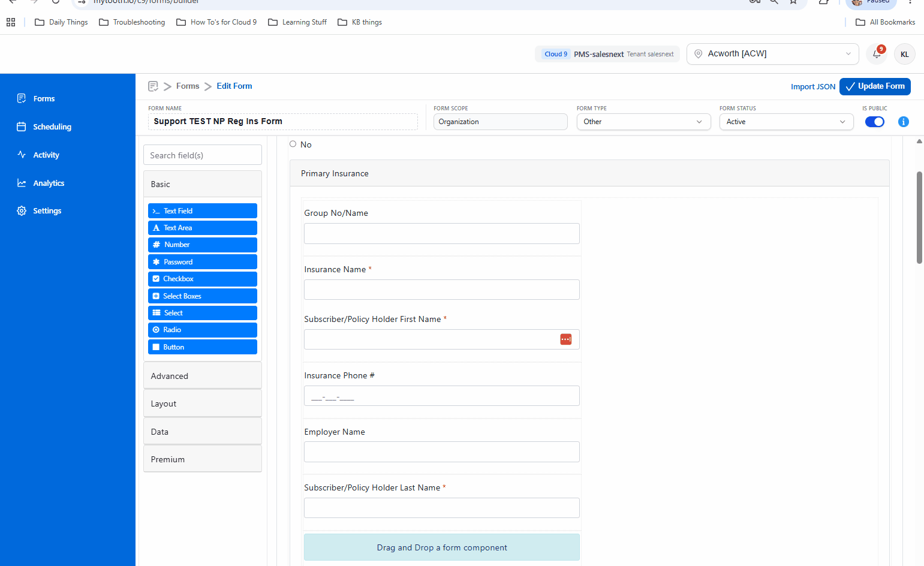Screen dimensions: 924x566
Task: Click the Select list icon
Action: [x=156, y=313]
